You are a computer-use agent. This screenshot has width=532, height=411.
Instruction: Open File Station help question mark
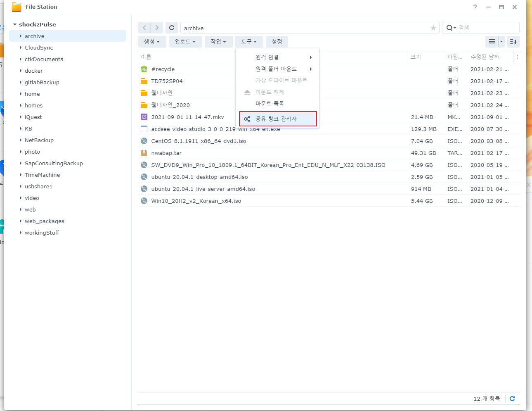475,7
